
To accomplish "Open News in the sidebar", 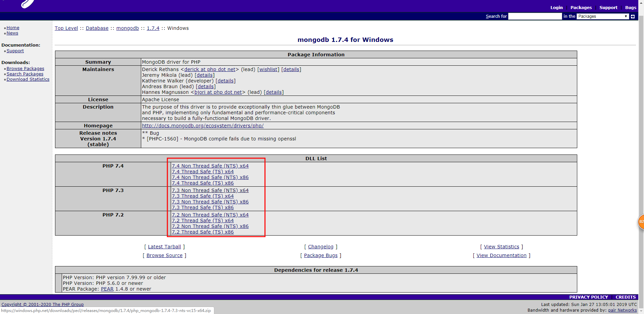I will point(12,33).
